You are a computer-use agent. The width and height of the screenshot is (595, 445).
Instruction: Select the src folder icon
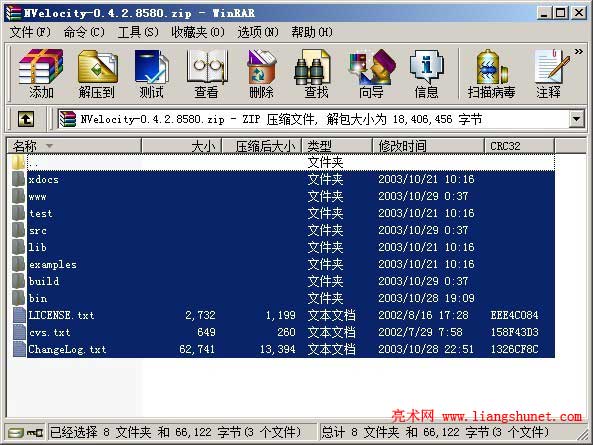point(19,230)
